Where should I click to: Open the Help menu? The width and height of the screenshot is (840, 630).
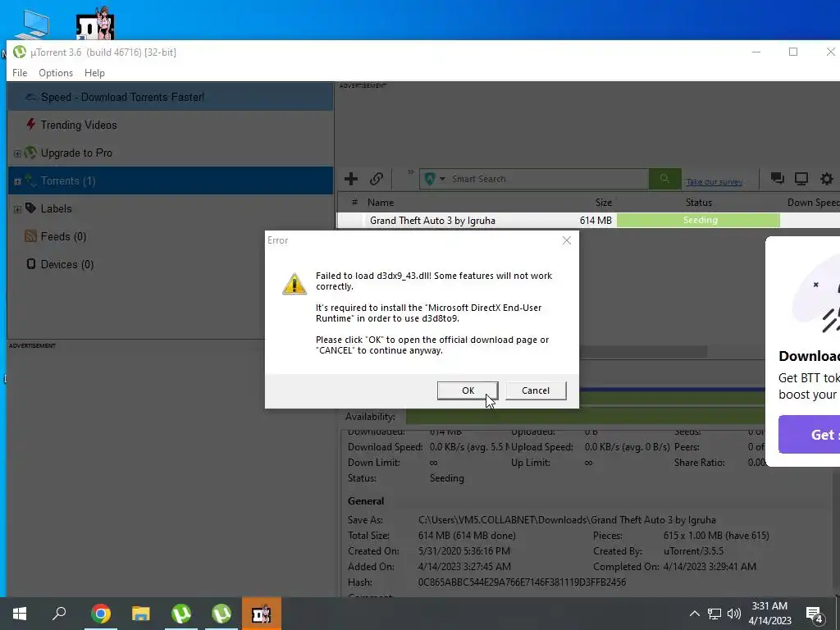click(94, 73)
